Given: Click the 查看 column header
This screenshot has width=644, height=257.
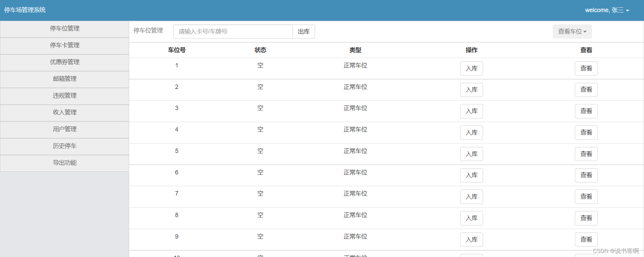Looking at the screenshot, I should pos(586,50).
